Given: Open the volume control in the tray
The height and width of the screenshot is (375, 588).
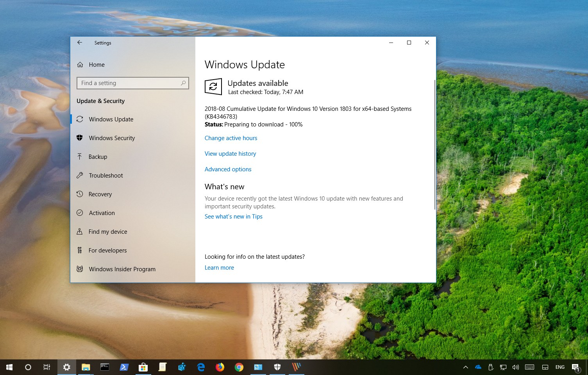Looking at the screenshot, I should tap(515, 367).
